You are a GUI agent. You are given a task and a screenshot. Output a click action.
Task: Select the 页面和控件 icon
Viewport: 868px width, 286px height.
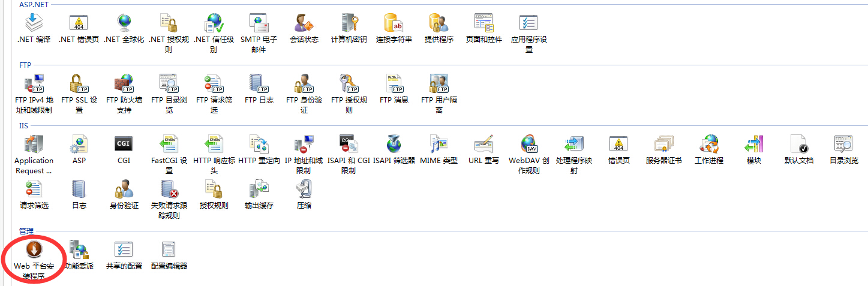coord(484,23)
